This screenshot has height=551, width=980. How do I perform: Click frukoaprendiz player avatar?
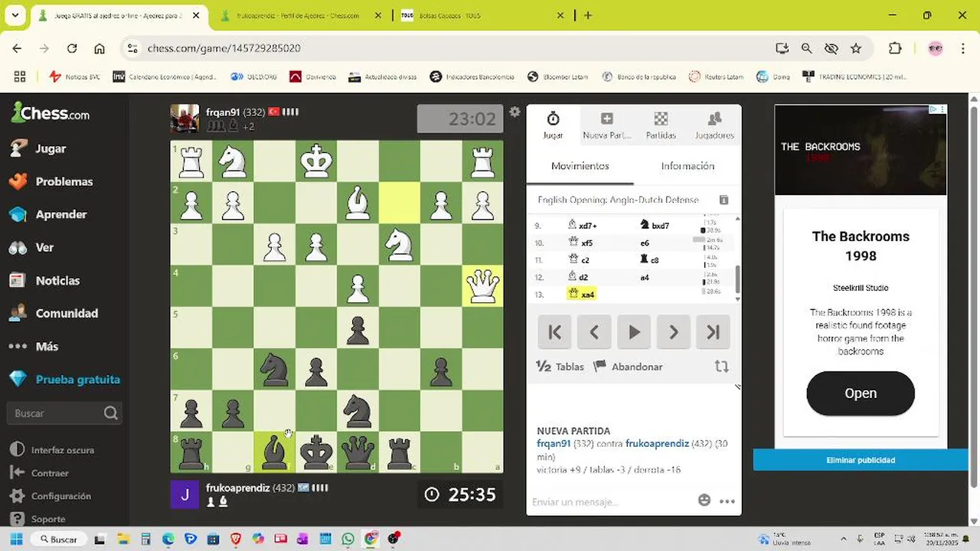click(185, 494)
